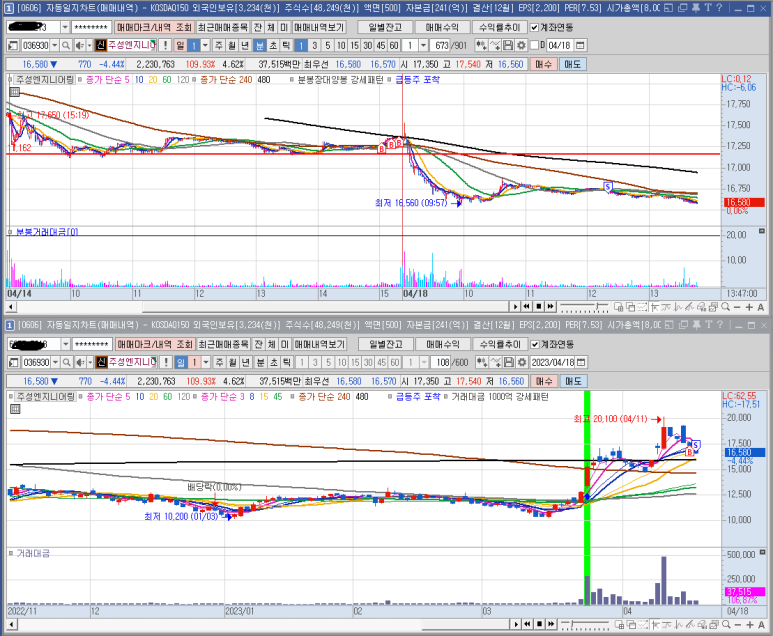Screen dimensions: 773x636
Task: Uncheck 계좌연동 checkbox in top window
Action: [x=534, y=28]
